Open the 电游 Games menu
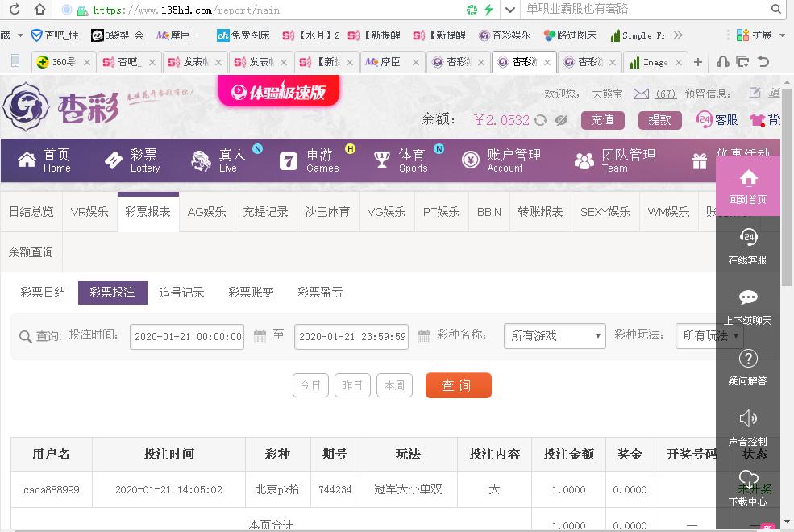This screenshot has height=532, width=794. 310,160
